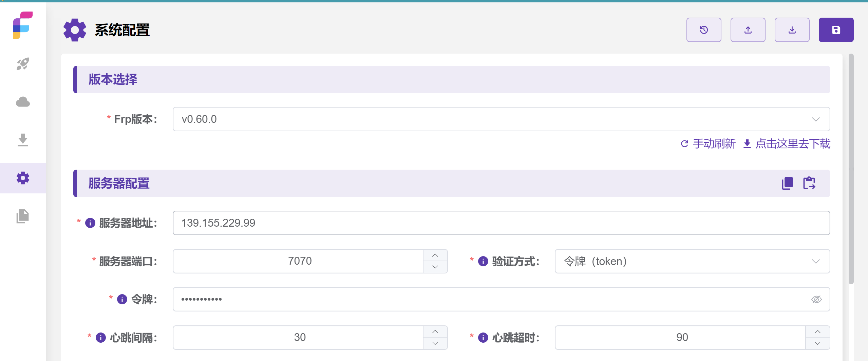
Task: Toggle token visibility eye icon
Action: pyautogui.click(x=816, y=299)
